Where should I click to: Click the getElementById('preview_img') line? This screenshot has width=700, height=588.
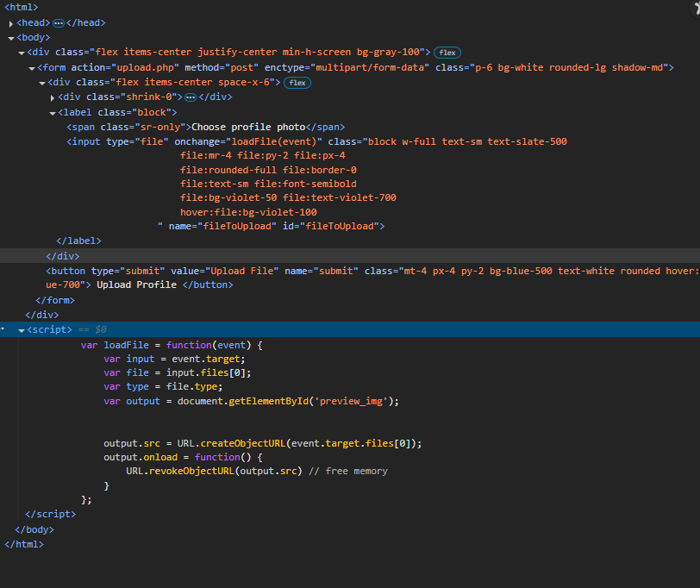point(252,401)
